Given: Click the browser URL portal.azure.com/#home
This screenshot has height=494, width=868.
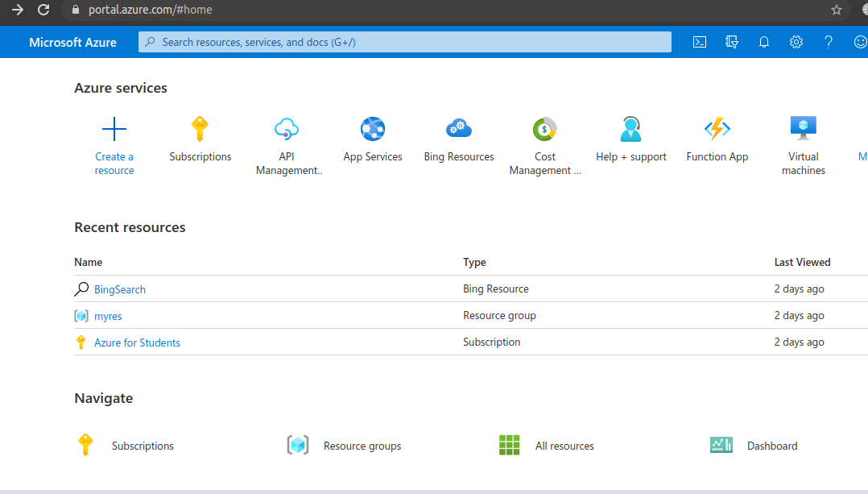Looking at the screenshot, I should [x=150, y=10].
